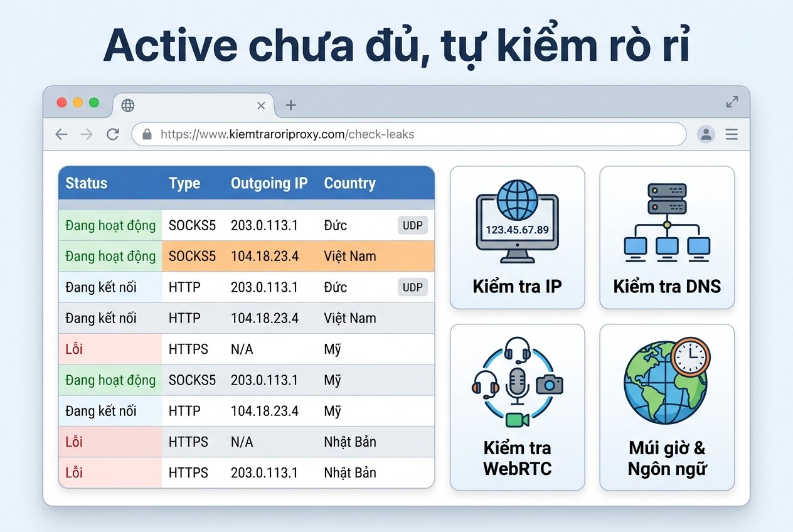The width and height of the screenshot is (793, 532).
Task: Click the fullscreen expand arrows icon
Action: click(x=732, y=102)
